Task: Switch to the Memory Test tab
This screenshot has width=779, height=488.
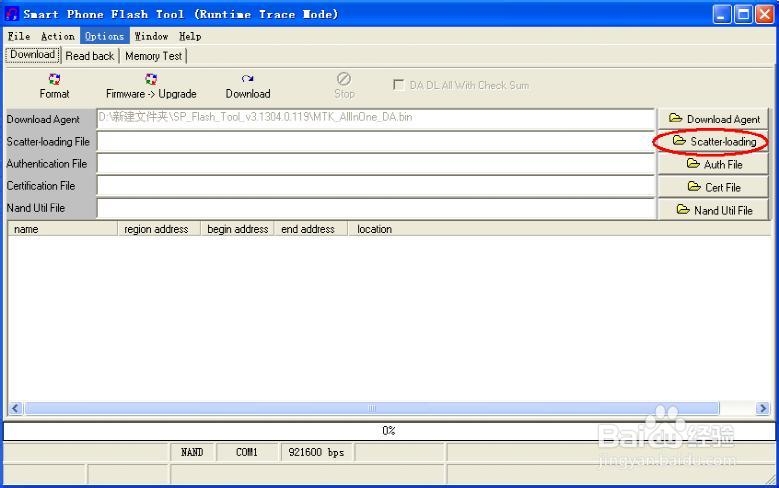Action: (154, 56)
